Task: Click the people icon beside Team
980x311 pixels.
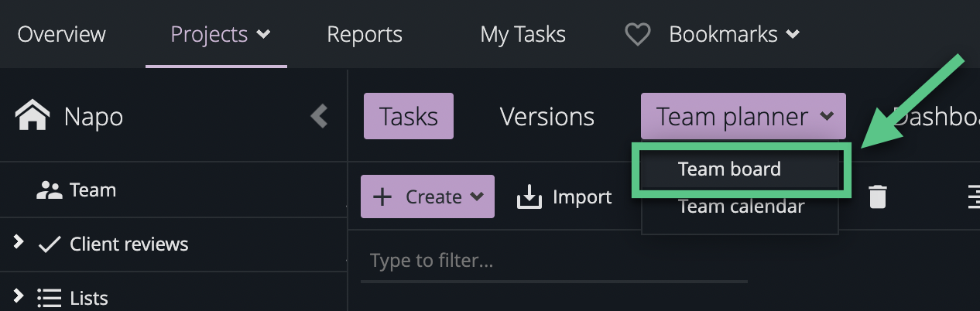Action: (x=49, y=190)
